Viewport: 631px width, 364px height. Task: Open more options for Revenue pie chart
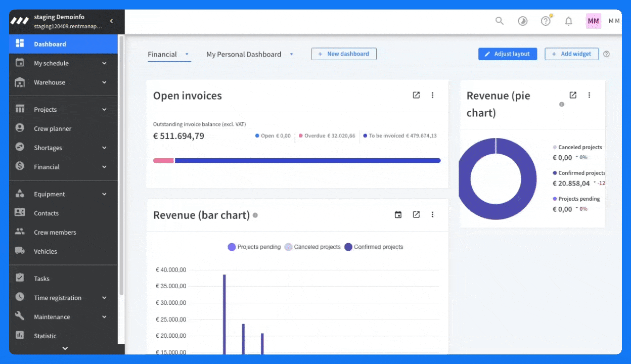[589, 95]
